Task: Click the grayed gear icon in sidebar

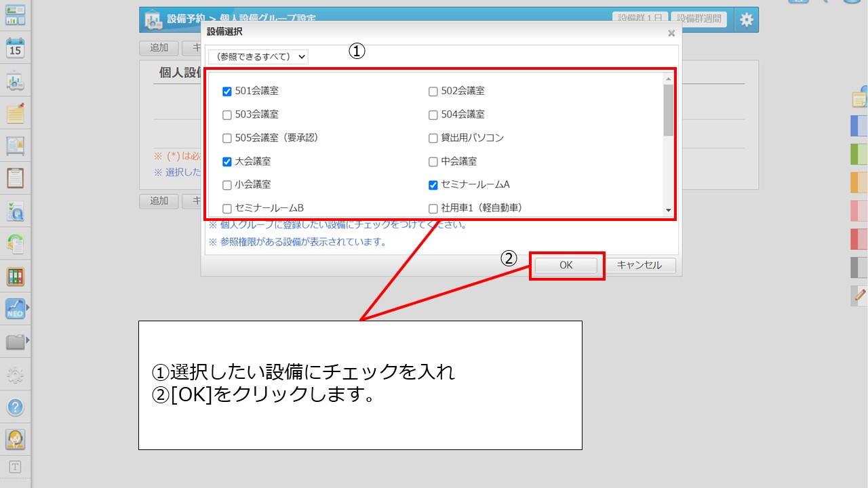Action: pyautogui.click(x=15, y=374)
